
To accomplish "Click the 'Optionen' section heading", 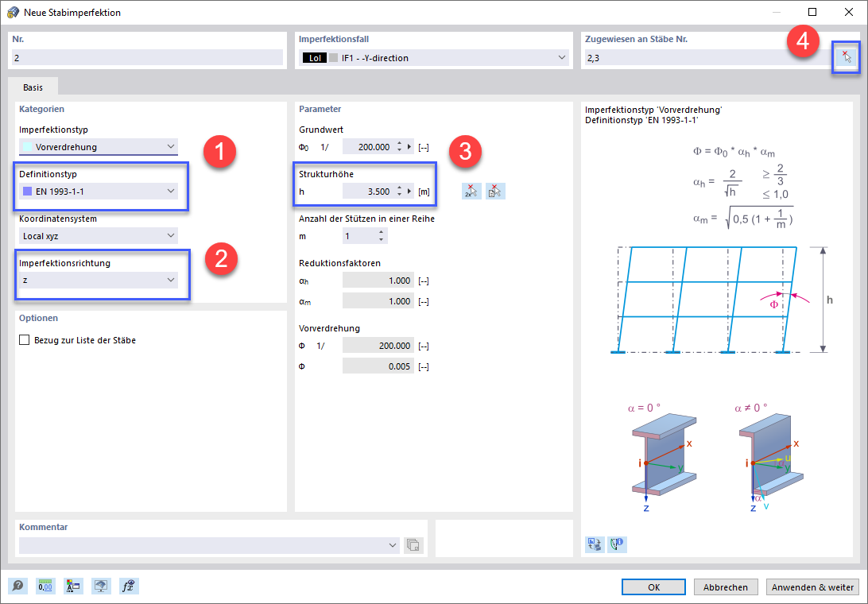I will (x=38, y=318).
